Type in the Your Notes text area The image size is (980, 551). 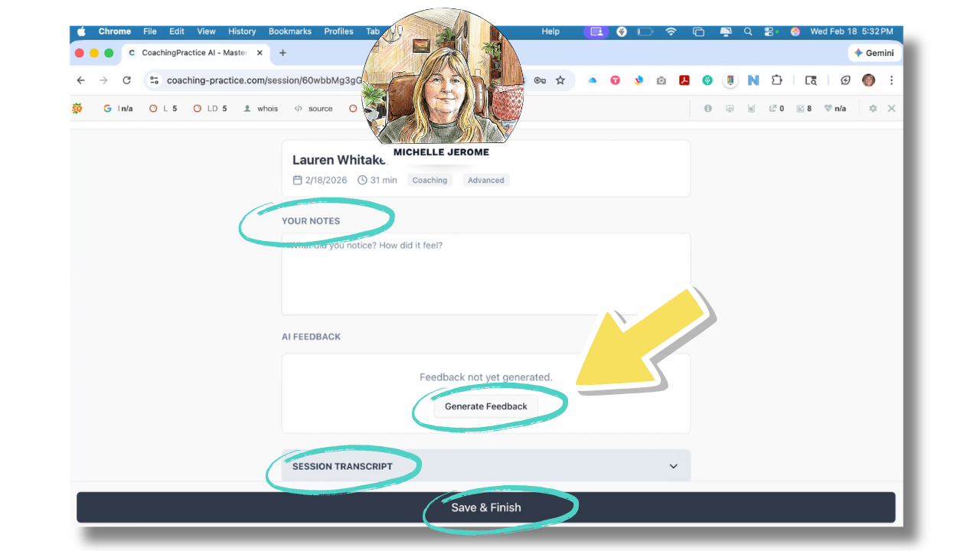pos(485,275)
